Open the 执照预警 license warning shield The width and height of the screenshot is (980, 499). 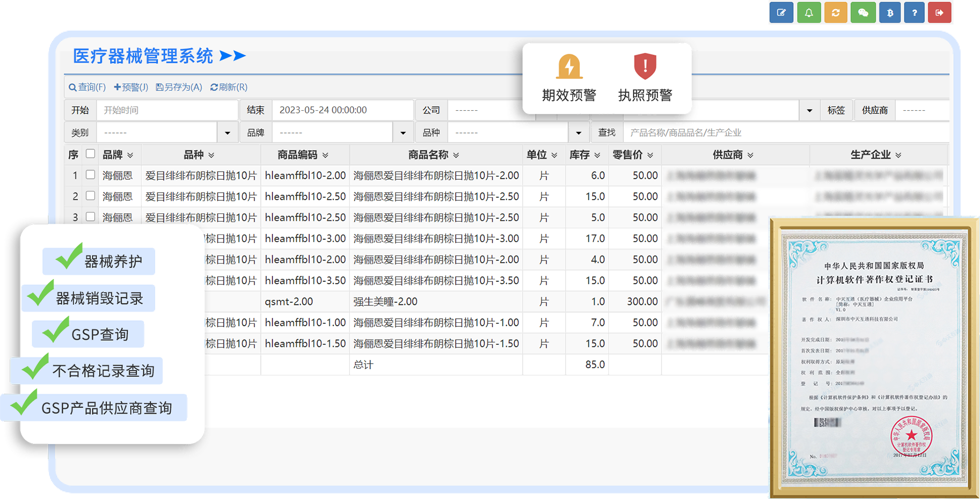point(645,67)
